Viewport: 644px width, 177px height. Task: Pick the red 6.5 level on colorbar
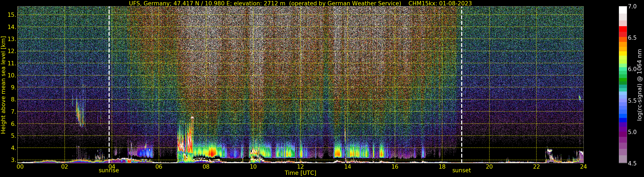click(x=623, y=38)
